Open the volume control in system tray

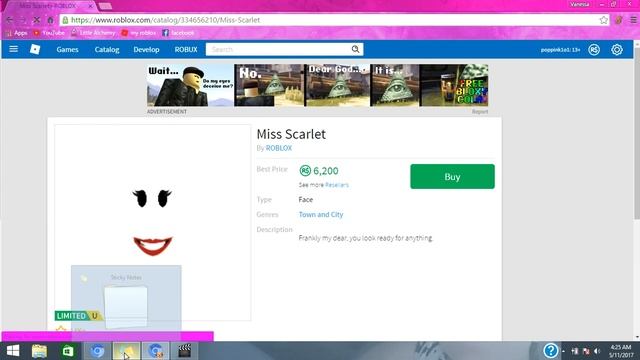click(x=598, y=351)
